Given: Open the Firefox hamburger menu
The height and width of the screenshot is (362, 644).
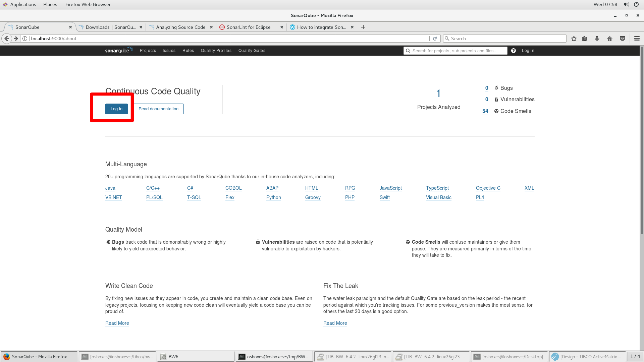Looking at the screenshot, I should [637, 39].
